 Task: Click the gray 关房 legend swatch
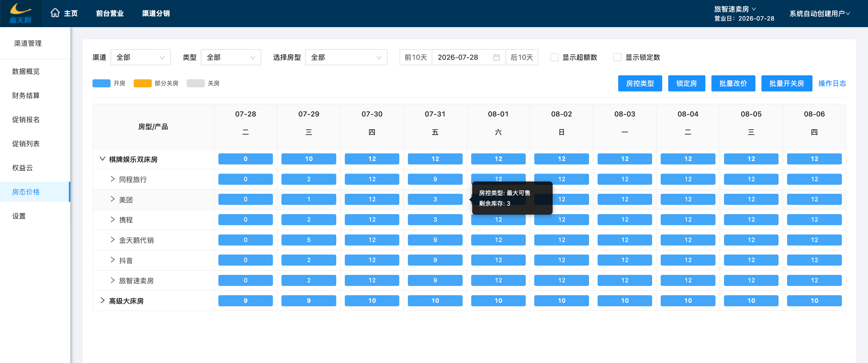(196, 84)
